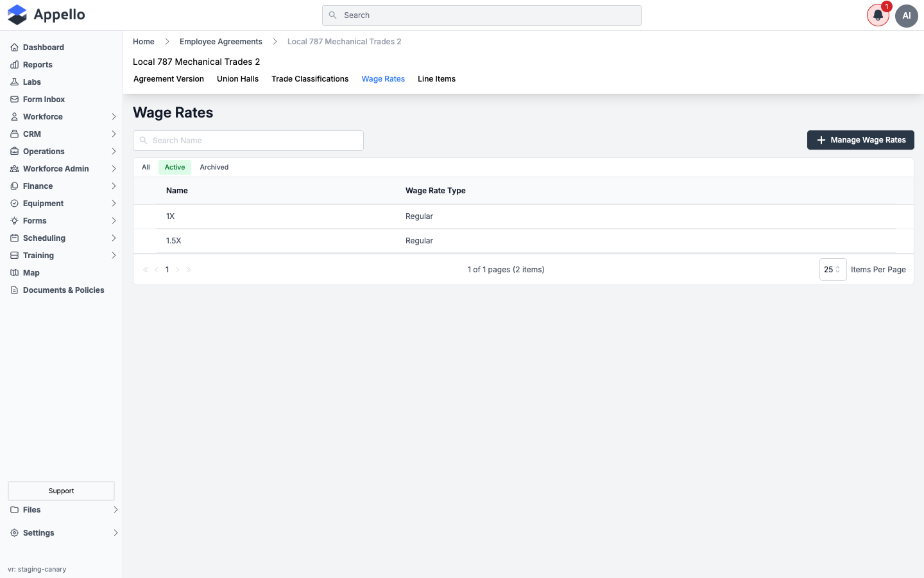This screenshot has height=578, width=924.
Task: Click the global Search field
Action: (x=482, y=15)
